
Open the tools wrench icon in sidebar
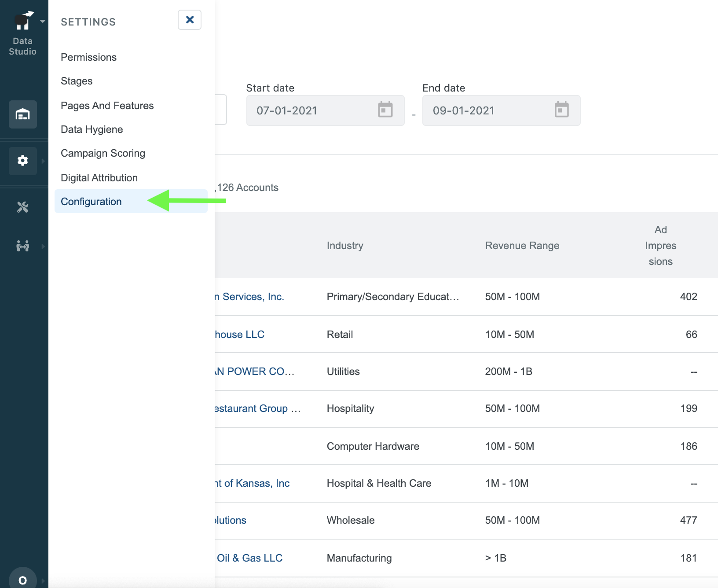pos(23,207)
